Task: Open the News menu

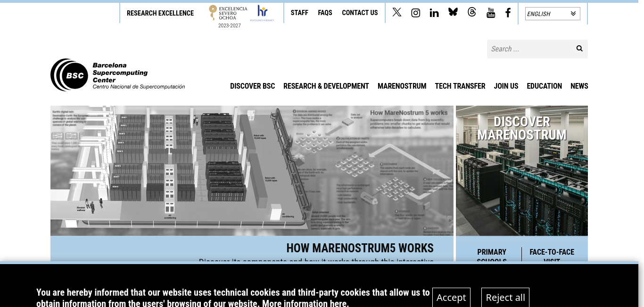Action: click(x=579, y=86)
